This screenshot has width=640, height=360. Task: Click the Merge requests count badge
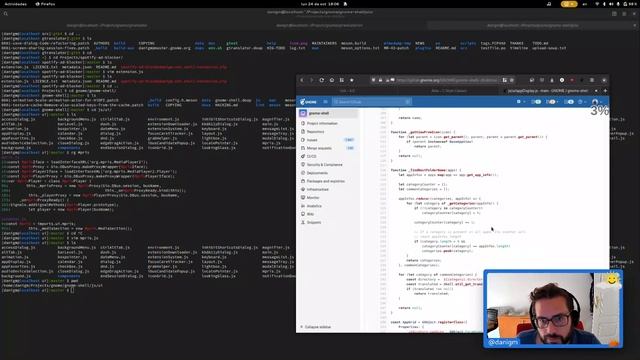350,148
